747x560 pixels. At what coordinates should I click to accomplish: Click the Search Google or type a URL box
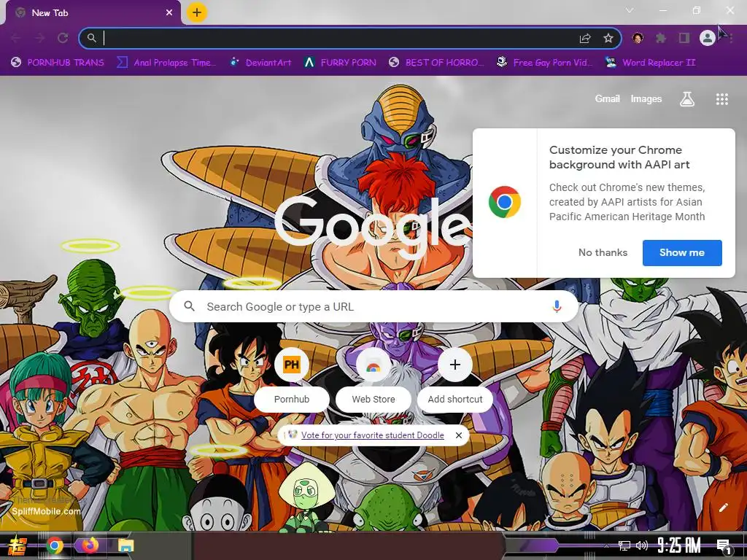pyautogui.click(x=374, y=307)
